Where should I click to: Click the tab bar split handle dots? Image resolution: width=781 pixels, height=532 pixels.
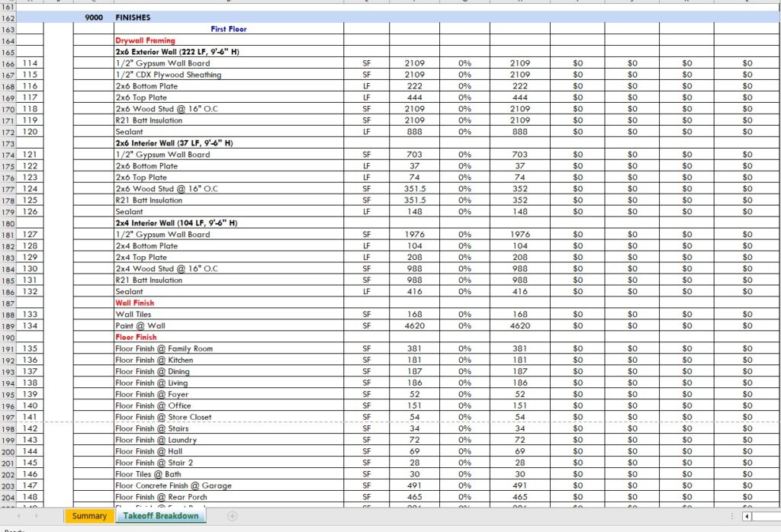tap(732, 516)
